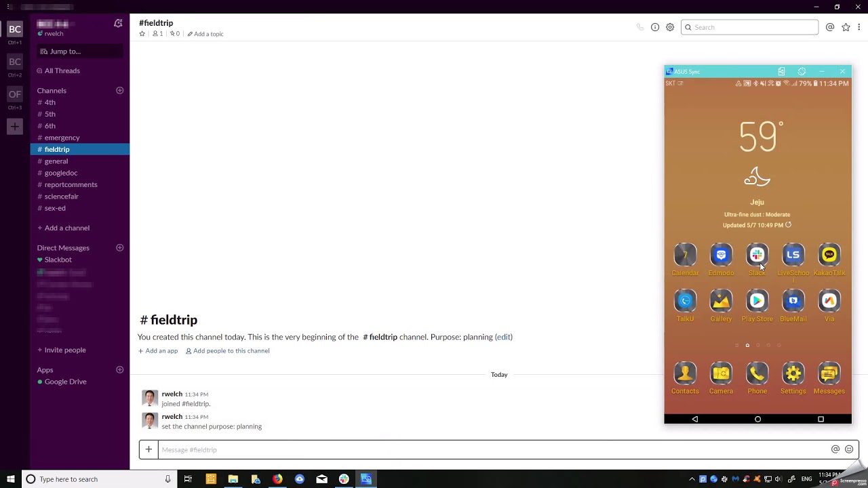The image size is (868, 488).
Task: Rotate the ASUS Sync mirrored screen
Action: click(x=802, y=71)
